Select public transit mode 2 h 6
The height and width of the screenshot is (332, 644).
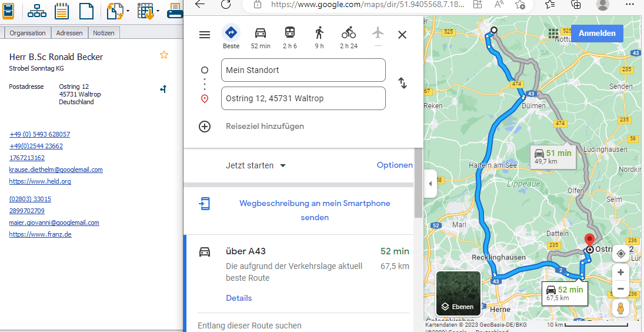tap(290, 38)
